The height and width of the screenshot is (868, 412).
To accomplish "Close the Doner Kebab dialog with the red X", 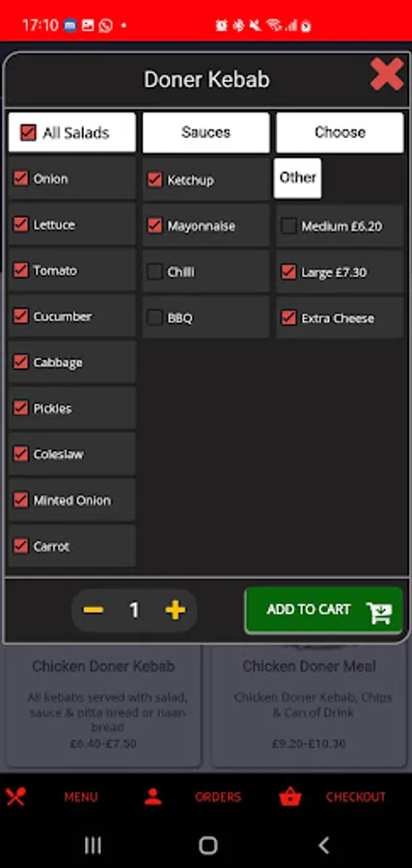I will (387, 74).
